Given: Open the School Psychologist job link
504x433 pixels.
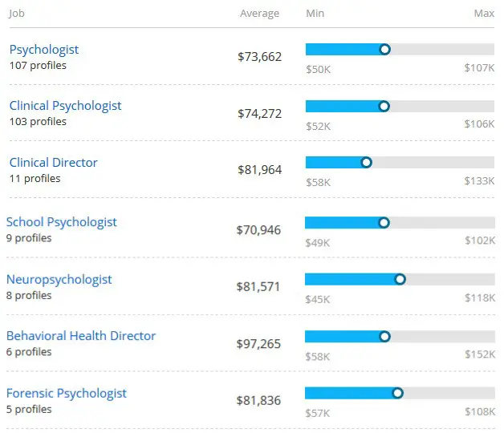Looking at the screenshot, I should click(x=62, y=222).
